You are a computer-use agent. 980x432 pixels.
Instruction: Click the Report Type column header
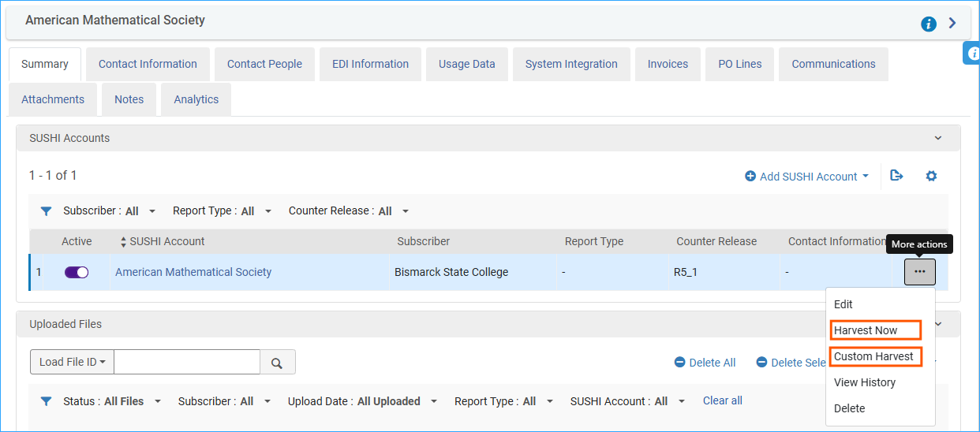click(x=594, y=241)
